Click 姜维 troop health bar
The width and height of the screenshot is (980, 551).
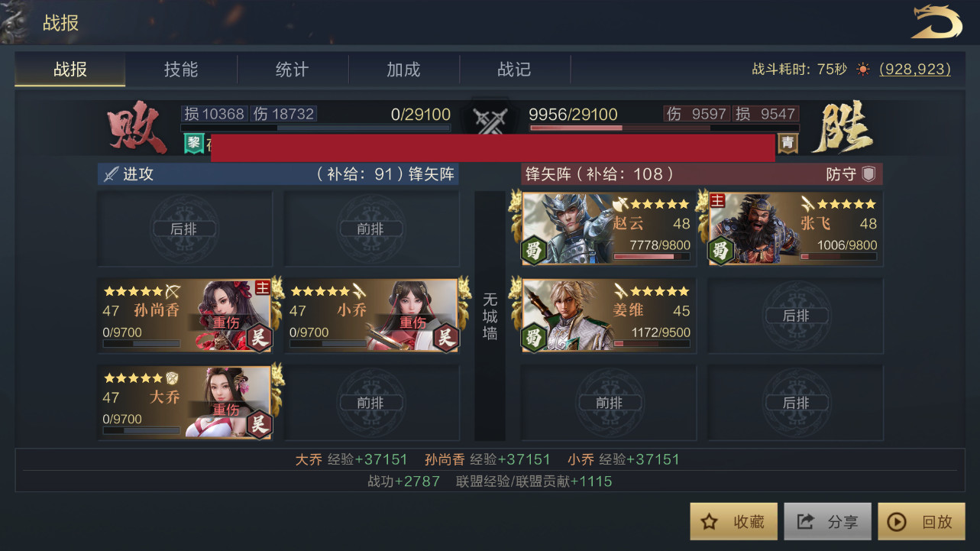[x=652, y=344]
